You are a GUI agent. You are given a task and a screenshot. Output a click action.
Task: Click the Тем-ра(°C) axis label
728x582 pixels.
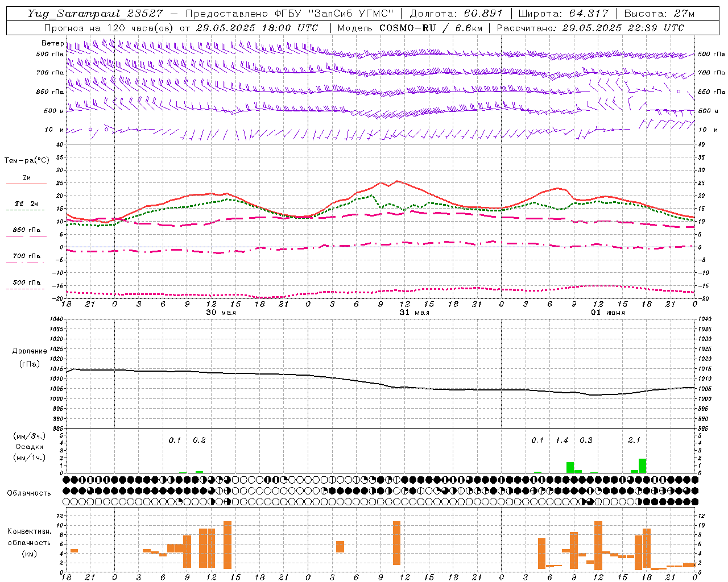point(27,161)
